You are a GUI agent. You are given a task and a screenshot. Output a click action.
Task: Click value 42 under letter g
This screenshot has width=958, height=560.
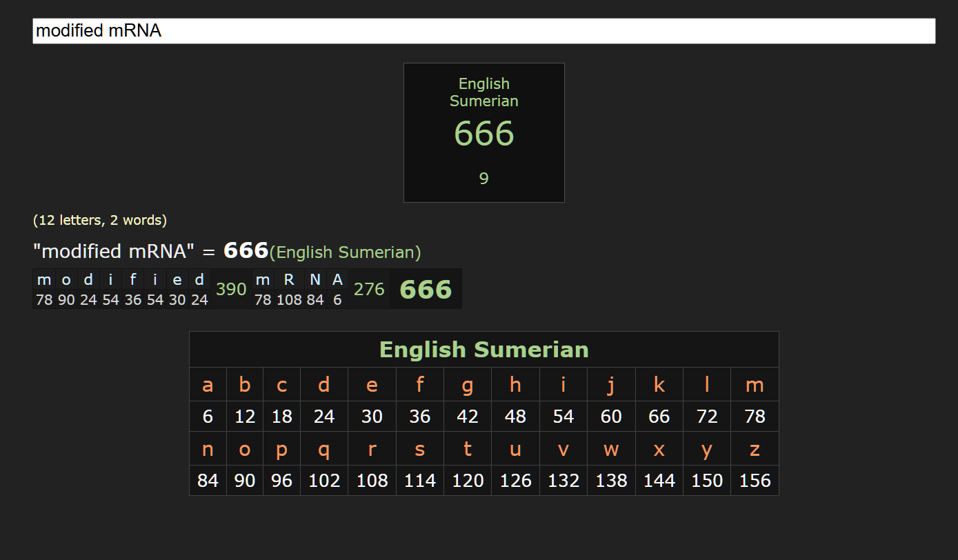coord(468,417)
